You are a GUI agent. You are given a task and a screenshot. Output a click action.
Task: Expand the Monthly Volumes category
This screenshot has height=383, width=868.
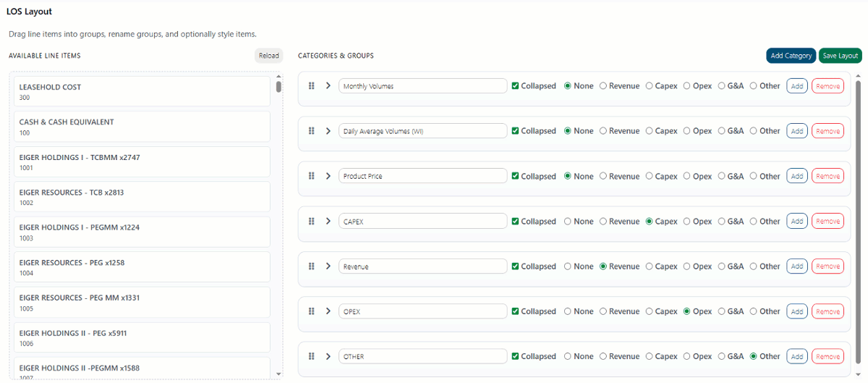point(328,85)
